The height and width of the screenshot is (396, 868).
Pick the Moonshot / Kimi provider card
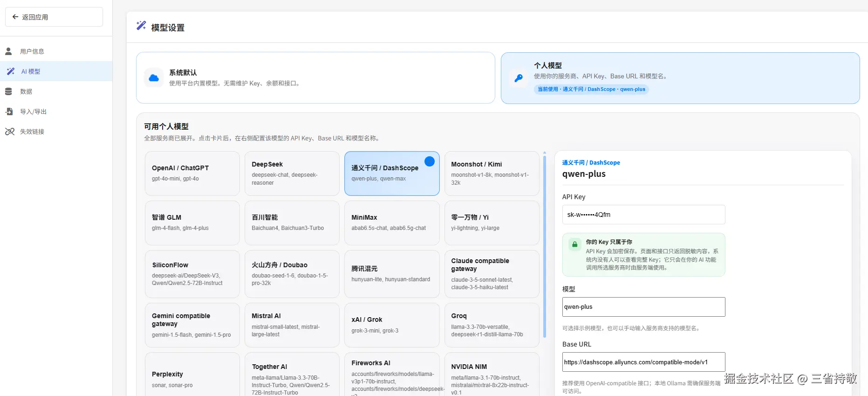tap(492, 174)
